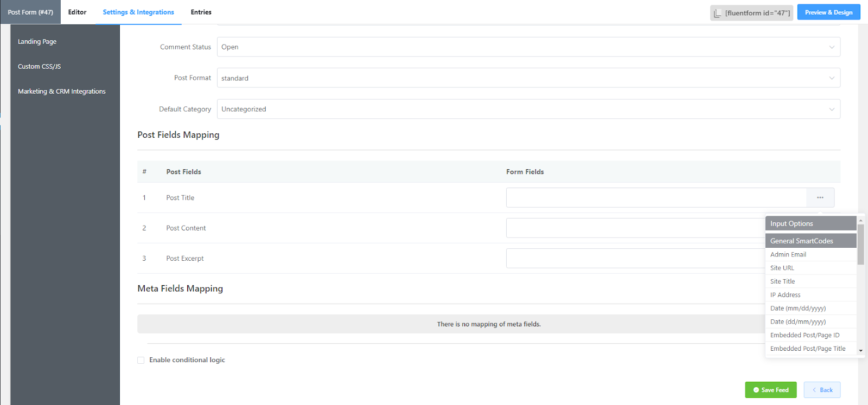Viewport: 868px width, 405px height.
Task: Select Embedded Post/Page Title smartcode
Action: (811, 349)
